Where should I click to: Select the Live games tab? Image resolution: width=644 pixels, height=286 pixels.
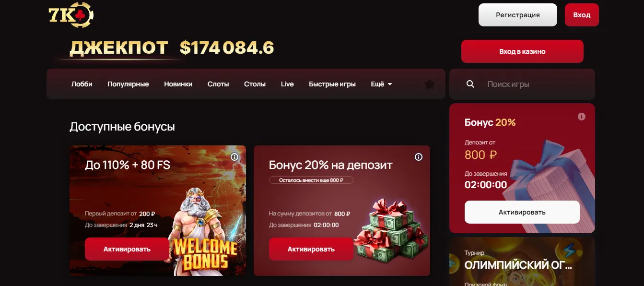tap(287, 84)
